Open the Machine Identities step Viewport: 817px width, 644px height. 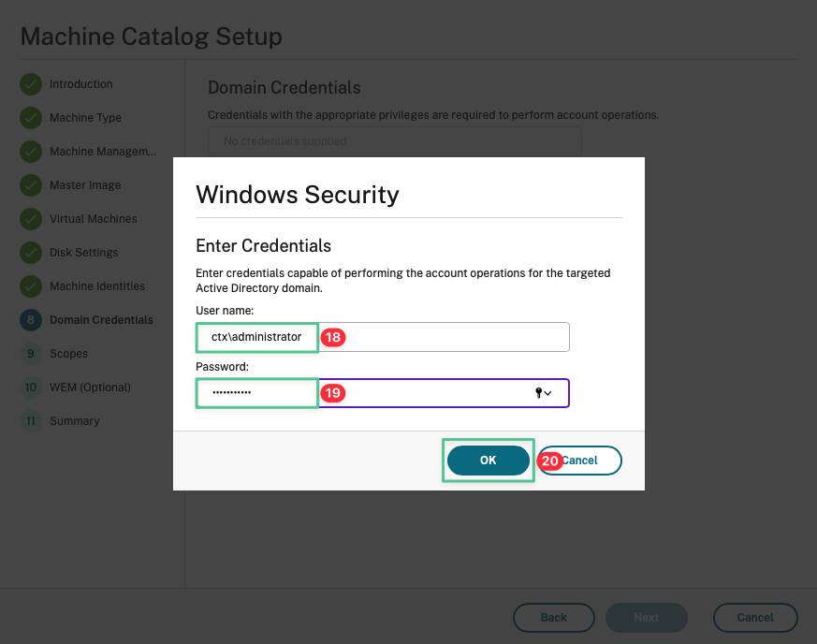(x=96, y=286)
